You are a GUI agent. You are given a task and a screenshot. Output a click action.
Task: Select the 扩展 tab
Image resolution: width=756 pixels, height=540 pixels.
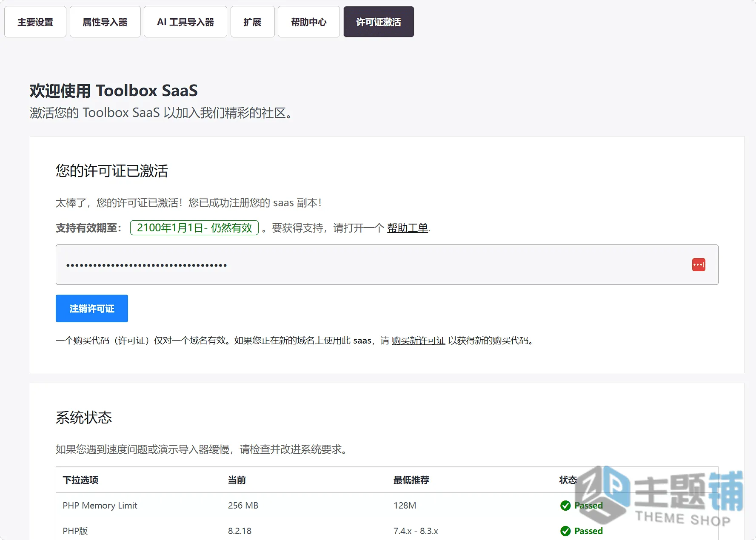(252, 22)
